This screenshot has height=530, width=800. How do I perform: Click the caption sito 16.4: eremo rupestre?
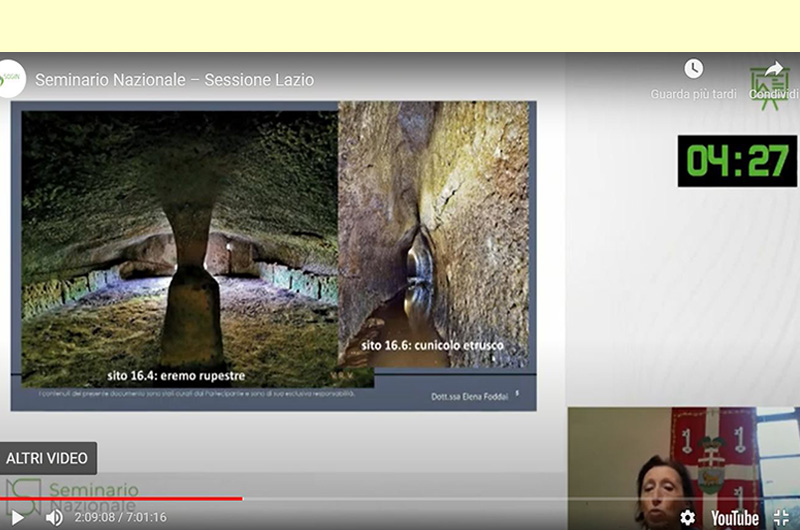(x=176, y=376)
